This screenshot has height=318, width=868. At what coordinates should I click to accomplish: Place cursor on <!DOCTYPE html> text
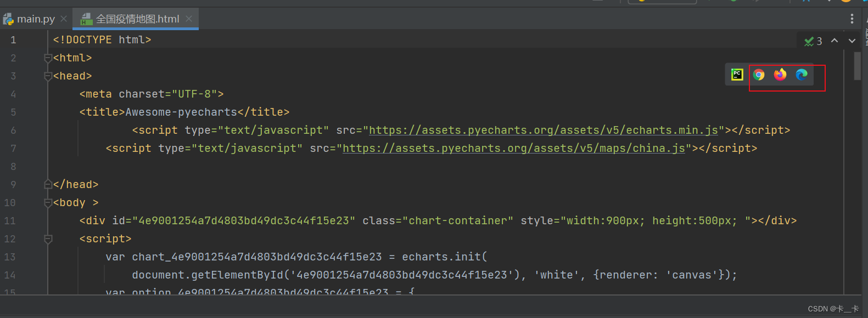(102, 40)
